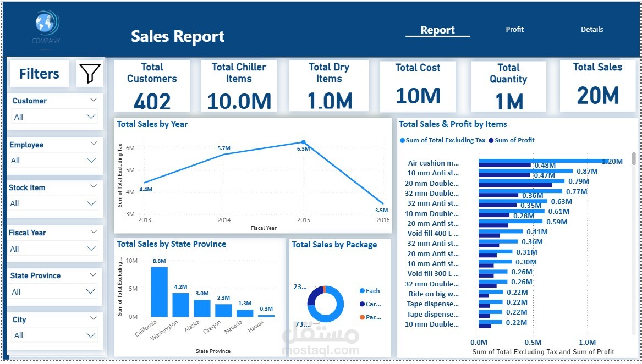Switch to the Report tab
The height and width of the screenshot is (364, 642).
tap(437, 30)
